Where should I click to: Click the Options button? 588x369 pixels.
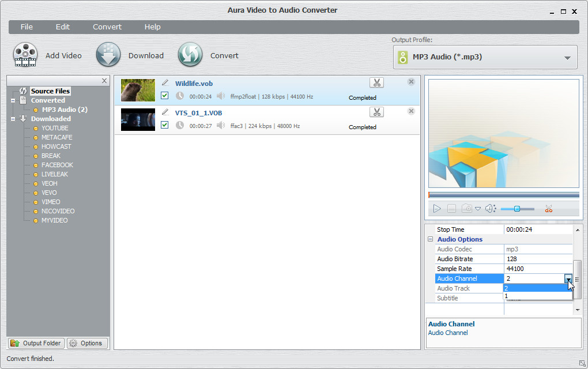[87, 343]
